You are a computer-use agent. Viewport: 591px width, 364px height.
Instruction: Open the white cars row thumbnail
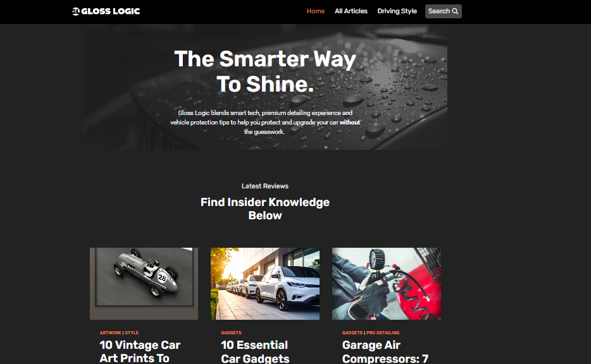(x=265, y=284)
